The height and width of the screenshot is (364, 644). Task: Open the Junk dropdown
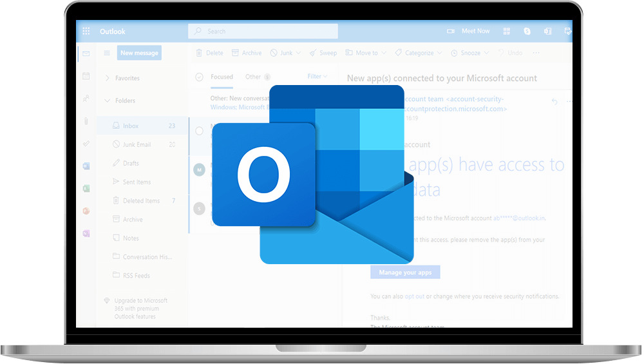coord(285,53)
